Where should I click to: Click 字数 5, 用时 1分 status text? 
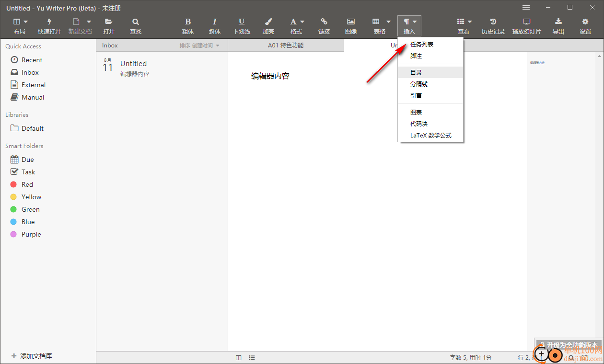tap(471, 357)
